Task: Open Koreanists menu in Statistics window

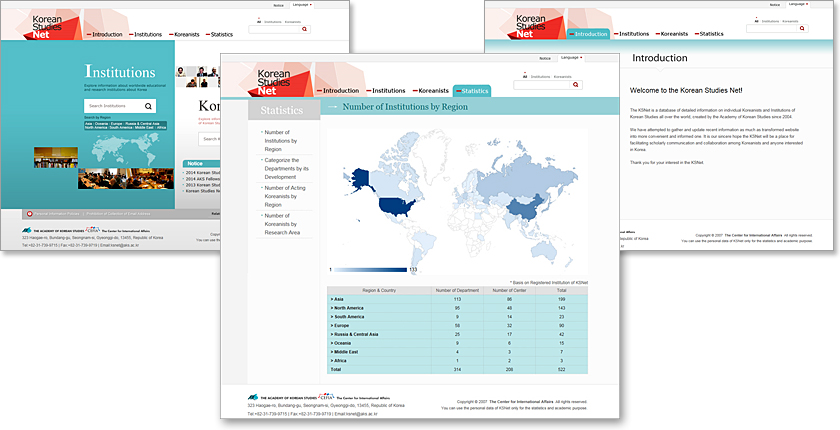Action: [x=430, y=90]
